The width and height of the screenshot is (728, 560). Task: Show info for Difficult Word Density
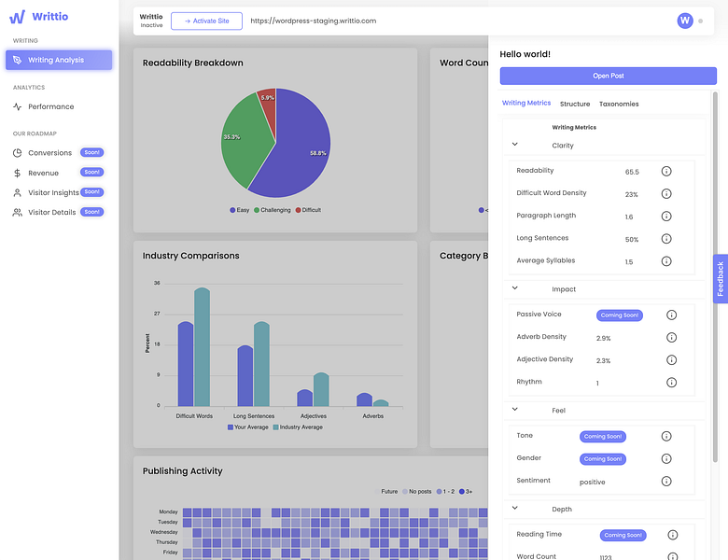coord(666,193)
